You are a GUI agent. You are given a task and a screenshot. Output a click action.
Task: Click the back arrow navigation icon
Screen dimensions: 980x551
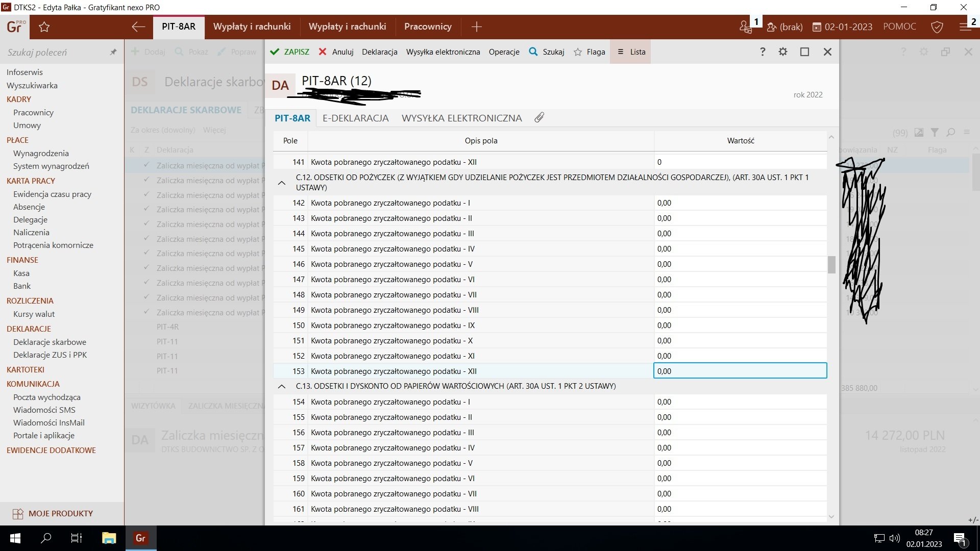coord(138,27)
